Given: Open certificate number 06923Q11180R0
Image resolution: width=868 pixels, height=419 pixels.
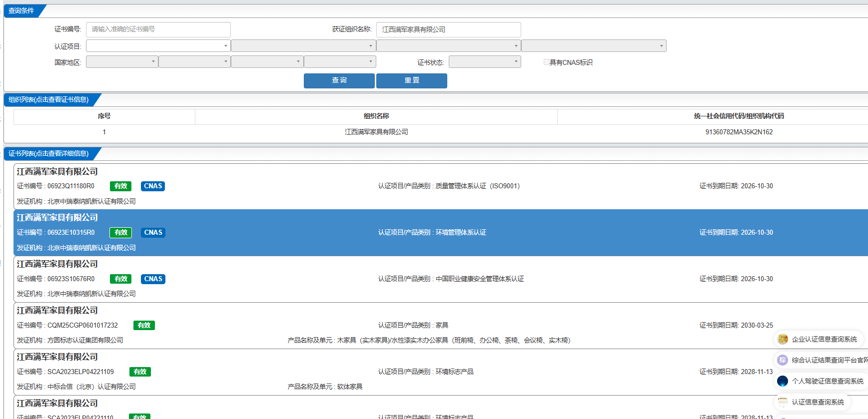Looking at the screenshot, I should coord(70,186).
